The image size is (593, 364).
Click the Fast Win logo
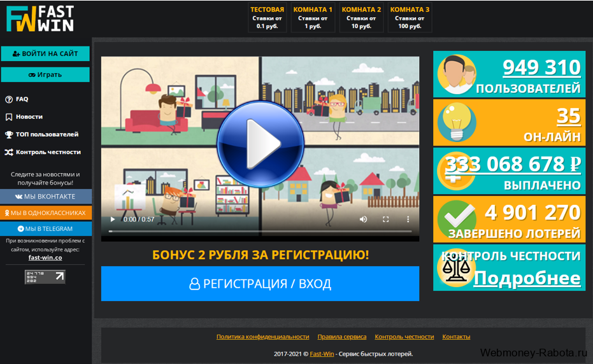pos(40,18)
